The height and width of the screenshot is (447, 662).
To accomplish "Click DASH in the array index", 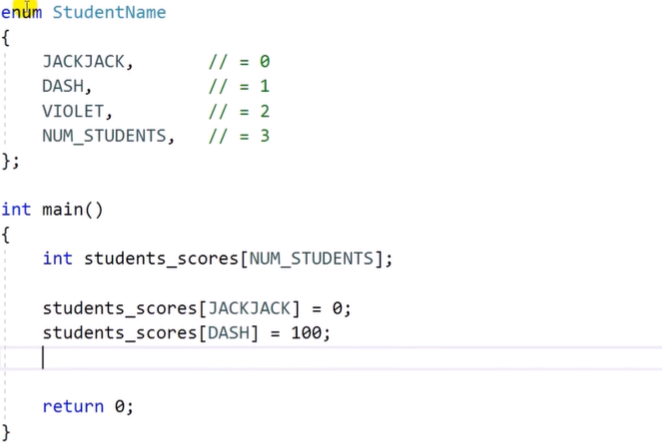I will tap(229, 333).
